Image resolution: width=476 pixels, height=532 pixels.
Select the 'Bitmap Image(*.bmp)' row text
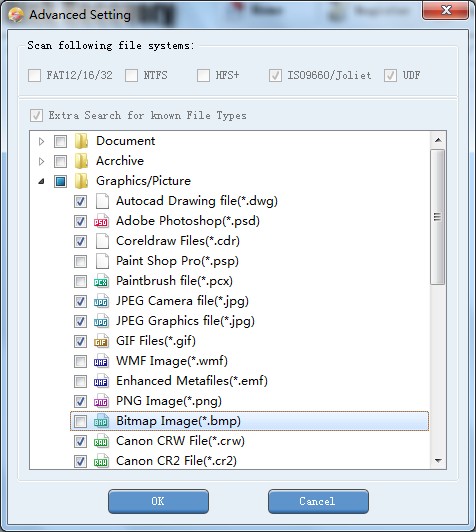point(178,421)
